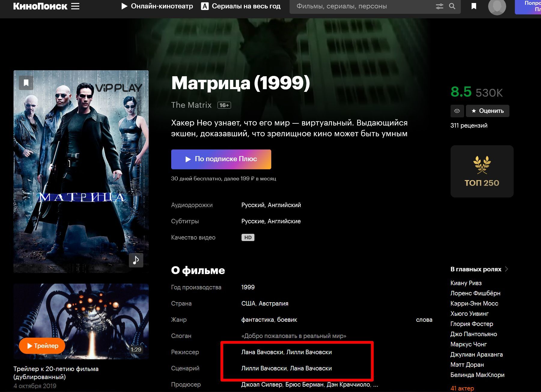Open Маркус Чонг actor page
Screen dimensions: 541x392
468,344
